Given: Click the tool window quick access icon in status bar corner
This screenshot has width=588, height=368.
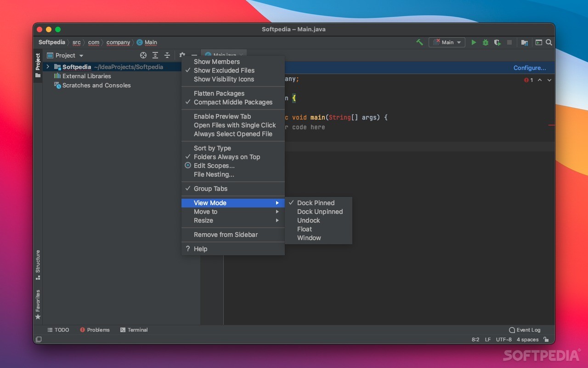Looking at the screenshot, I should 39,339.
